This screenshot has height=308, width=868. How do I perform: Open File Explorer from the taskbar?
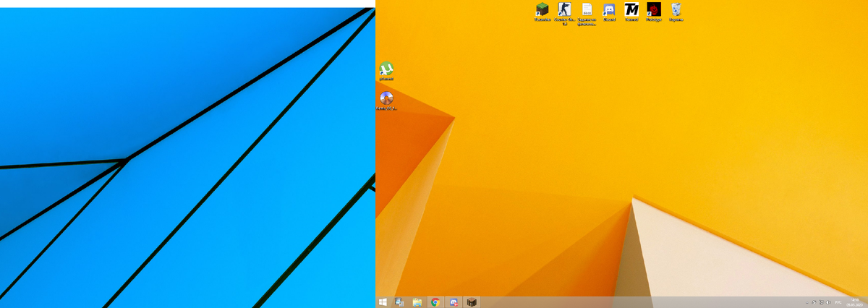point(417,302)
